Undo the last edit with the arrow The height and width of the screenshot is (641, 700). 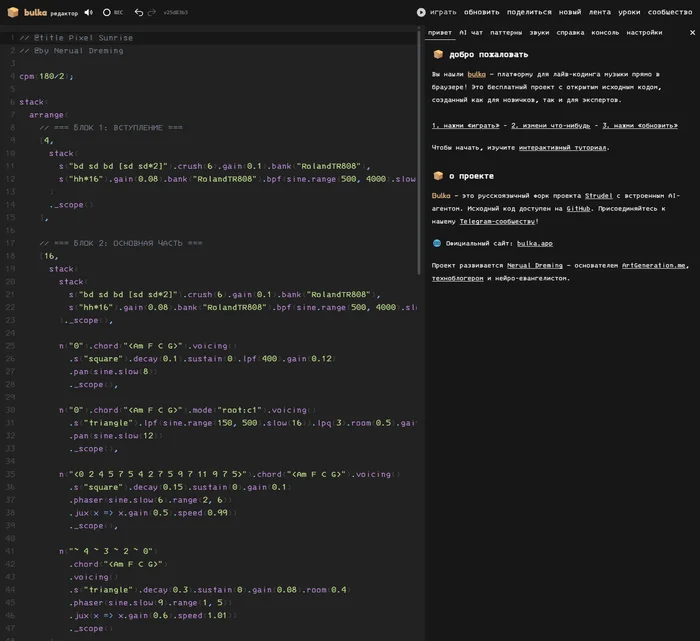139,12
